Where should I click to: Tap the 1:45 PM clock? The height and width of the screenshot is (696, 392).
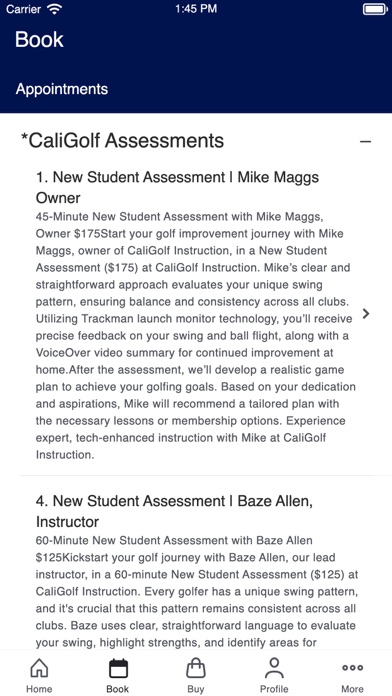[196, 9]
